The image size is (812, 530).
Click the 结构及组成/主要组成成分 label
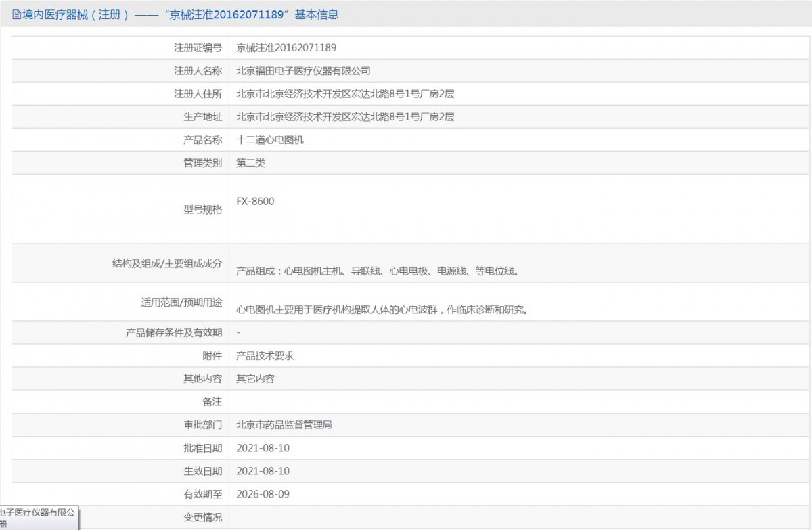point(167,264)
